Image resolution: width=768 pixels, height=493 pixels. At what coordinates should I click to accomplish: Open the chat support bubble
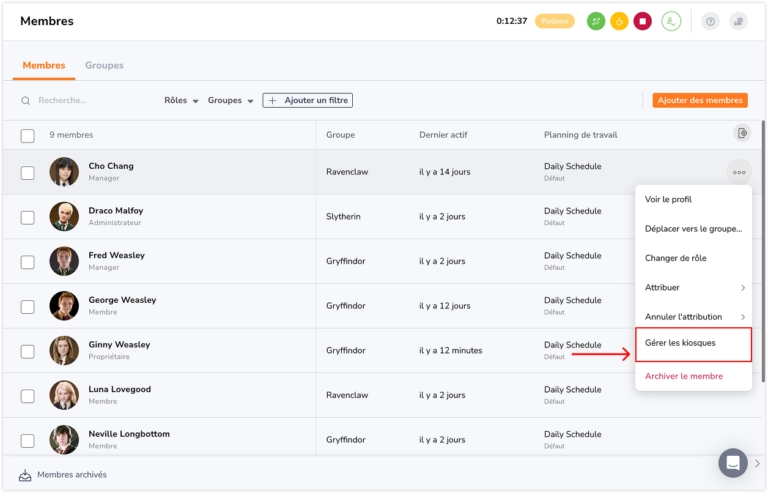733,463
